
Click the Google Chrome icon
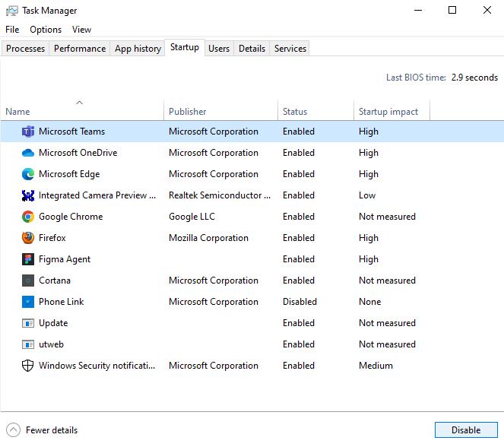pyautogui.click(x=28, y=217)
